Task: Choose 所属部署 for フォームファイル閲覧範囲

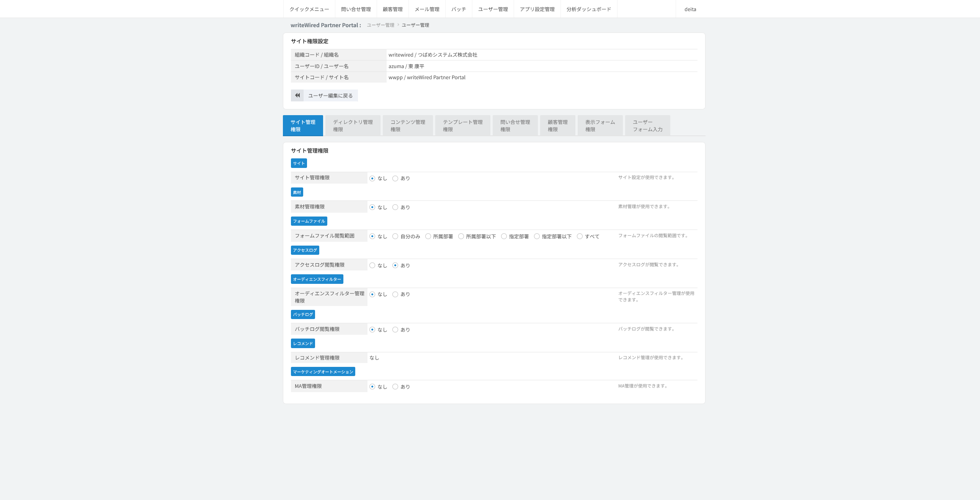Action: tap(428, 236)
